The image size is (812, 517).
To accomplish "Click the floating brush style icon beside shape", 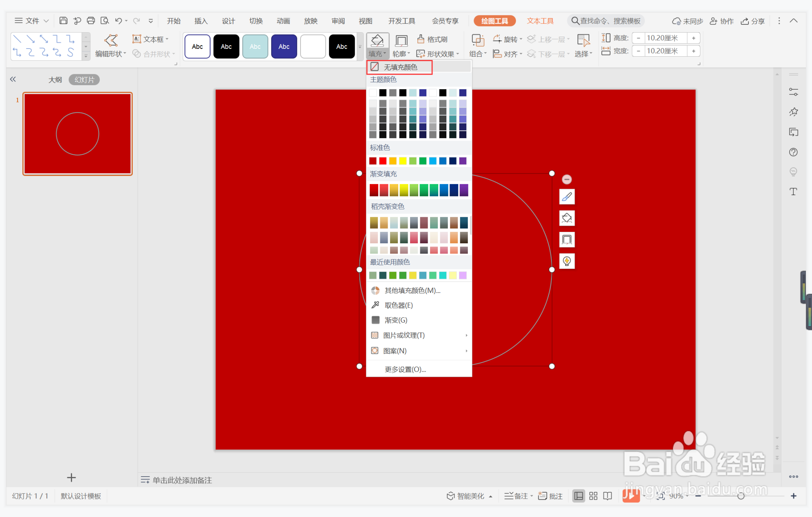I will (x=566, y=197).
